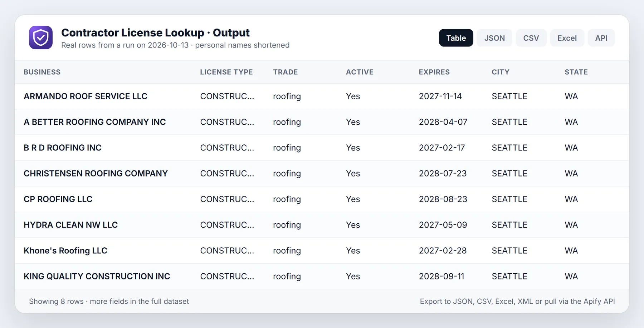Click expiry date 2028-08-23

pyautogui.click(x=443, y=199)
